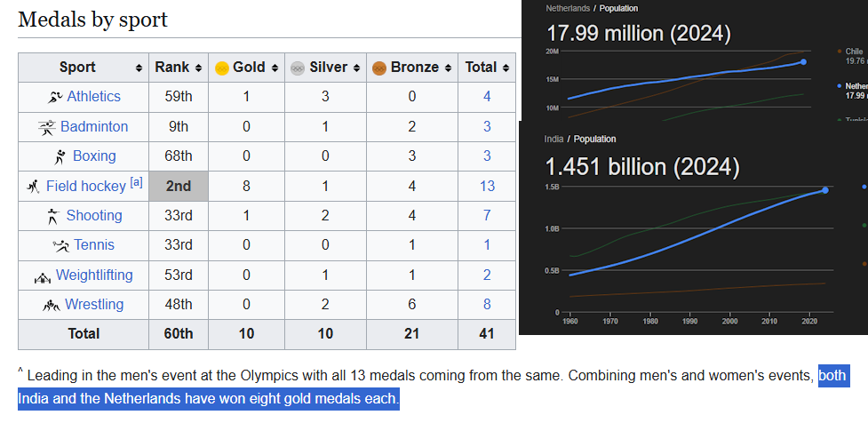Click the Wrestling sport pictogram icon
Screen dimensions: 868x423
coord(51,305)
